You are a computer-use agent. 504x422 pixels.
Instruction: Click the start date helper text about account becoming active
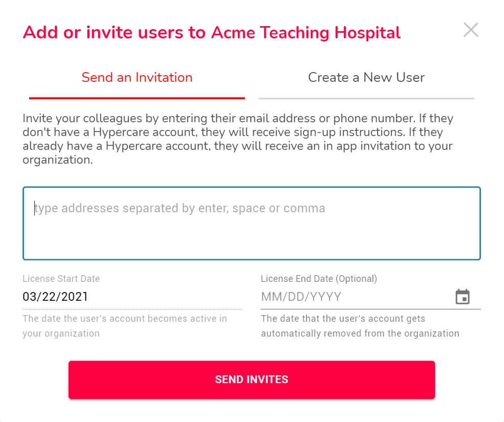coord(125,326)
